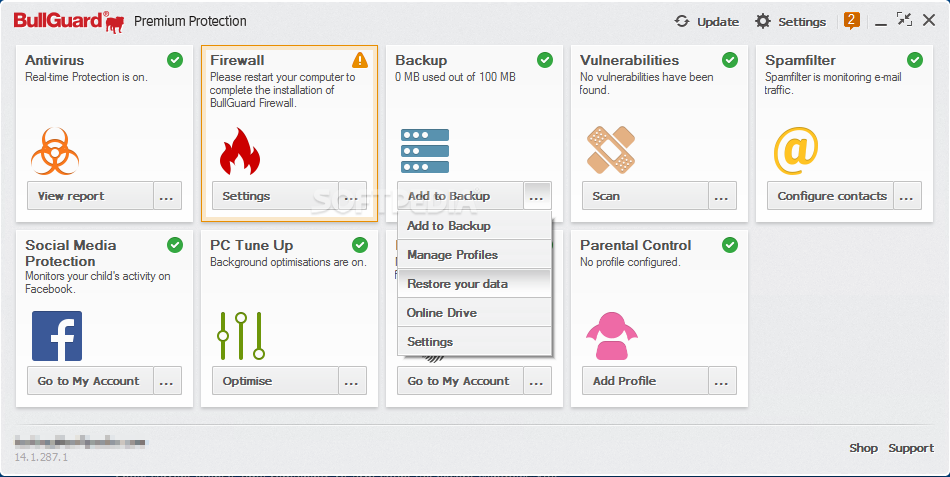Expand the Antivirus more options button
The height and width of the screenshot is (477, 950).
[167, 196]
